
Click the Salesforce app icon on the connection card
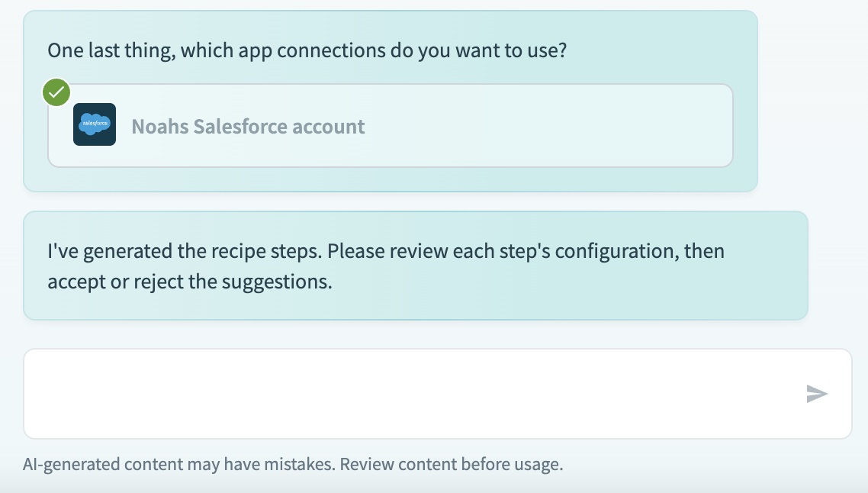pos(95,124)
